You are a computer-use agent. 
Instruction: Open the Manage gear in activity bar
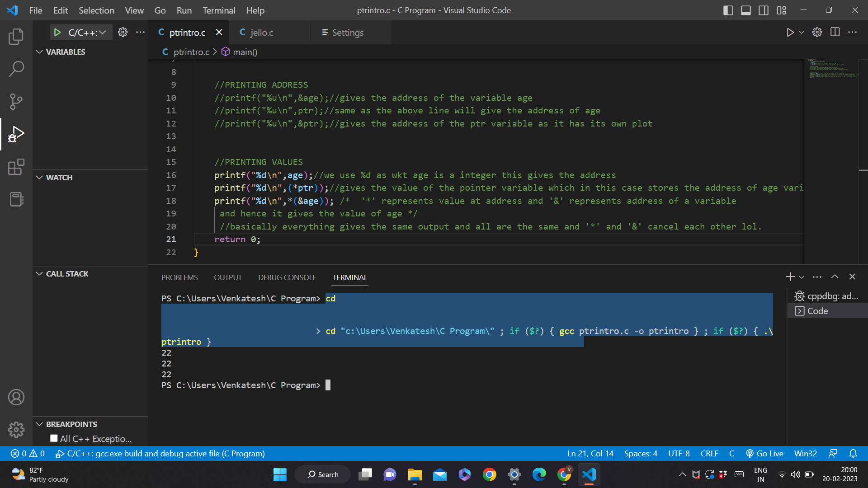coord(16,430)
